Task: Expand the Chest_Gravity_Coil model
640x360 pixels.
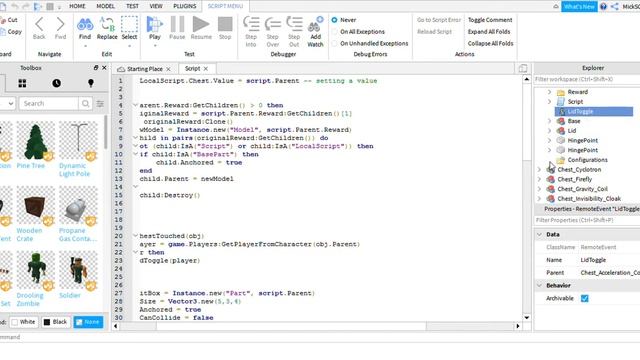Action: tap(540, 189)
